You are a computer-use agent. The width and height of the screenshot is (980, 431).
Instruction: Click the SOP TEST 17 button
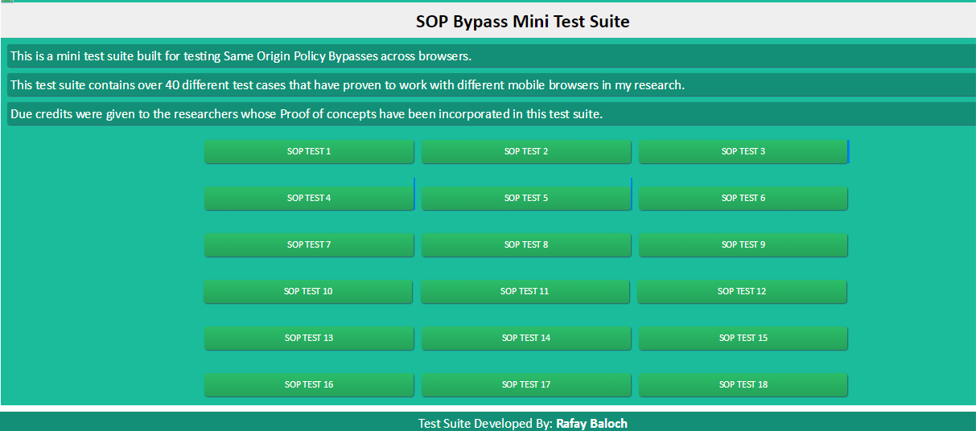point(526,384)
